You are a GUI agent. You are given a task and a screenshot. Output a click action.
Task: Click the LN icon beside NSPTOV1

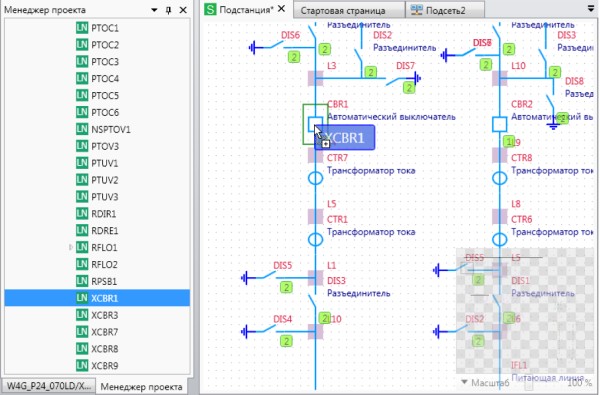click(82, 129)
